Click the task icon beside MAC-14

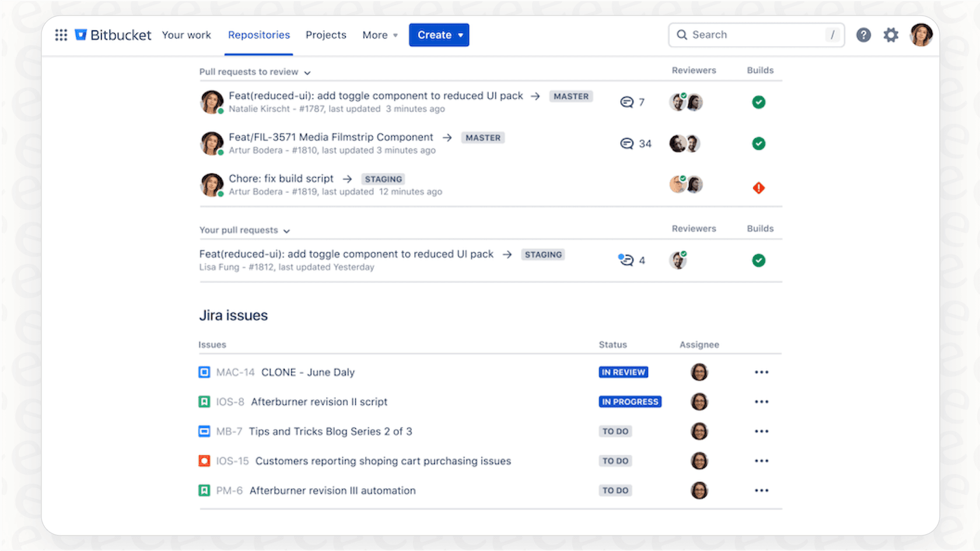(204, 372)
